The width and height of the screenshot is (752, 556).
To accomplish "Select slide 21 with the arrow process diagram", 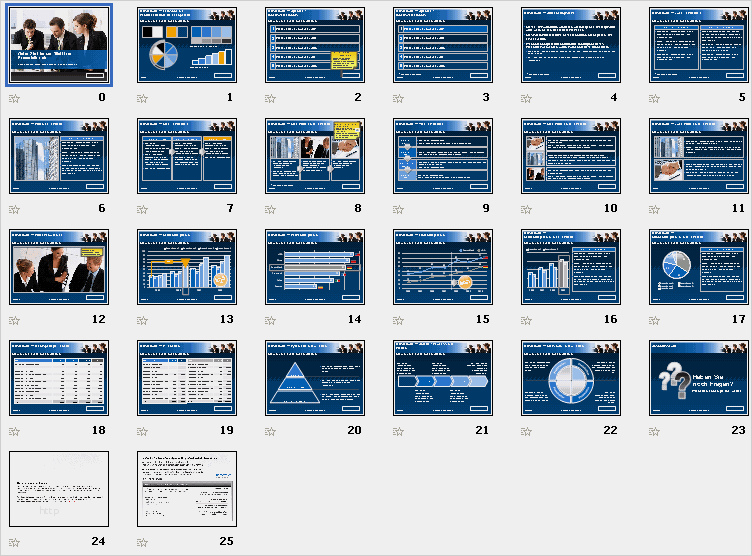I will click(443, 377).
